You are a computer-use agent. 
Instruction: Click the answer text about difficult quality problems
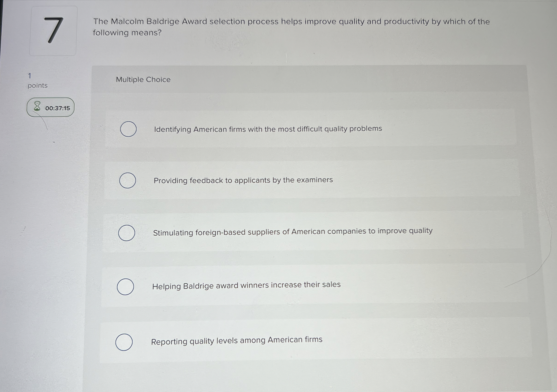[x=268, y=129]
